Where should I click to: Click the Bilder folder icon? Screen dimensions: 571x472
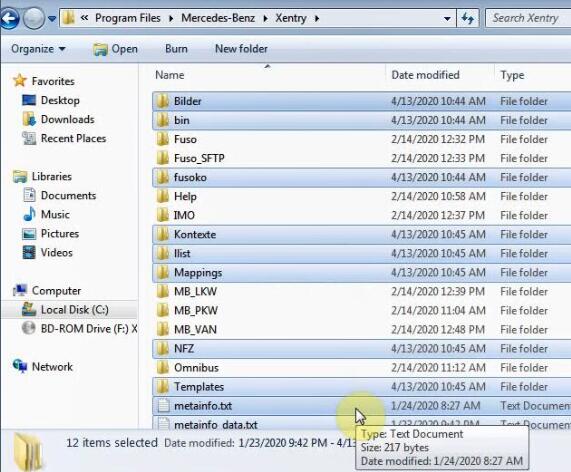(162, 101)
